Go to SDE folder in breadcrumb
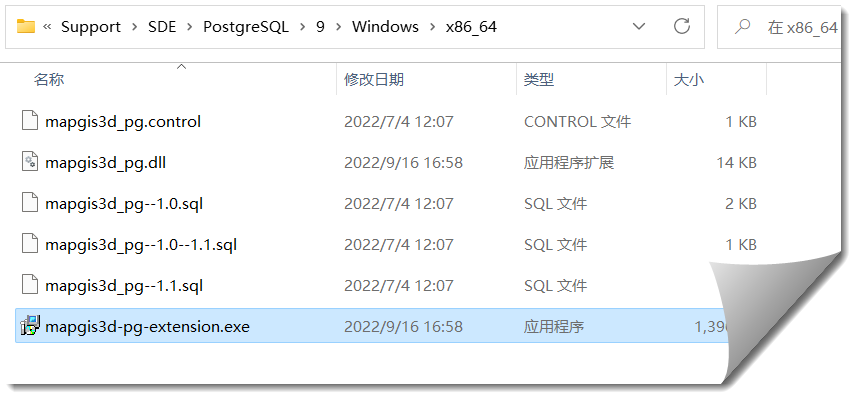This screenshot has width=856, height=399. [x=162, y=27]
